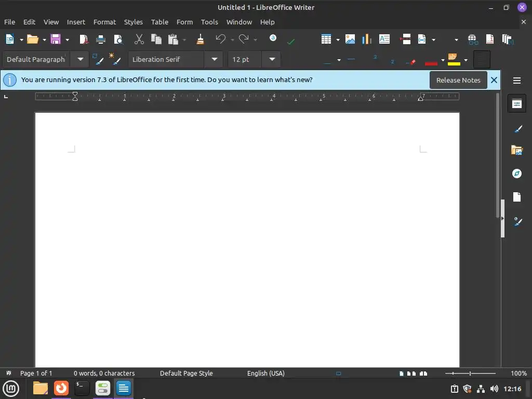532x399 pixels.
Task: Open the Edit menu
Action: coord(29,22)
